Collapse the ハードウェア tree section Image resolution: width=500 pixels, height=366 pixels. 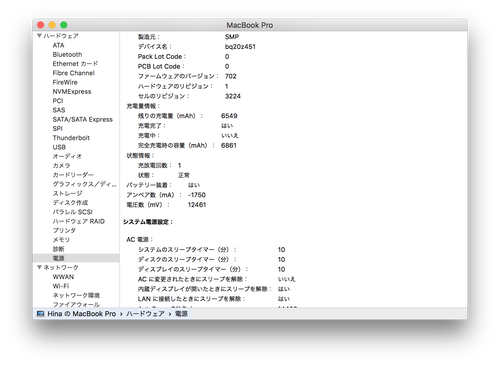[x=39, y=36]
